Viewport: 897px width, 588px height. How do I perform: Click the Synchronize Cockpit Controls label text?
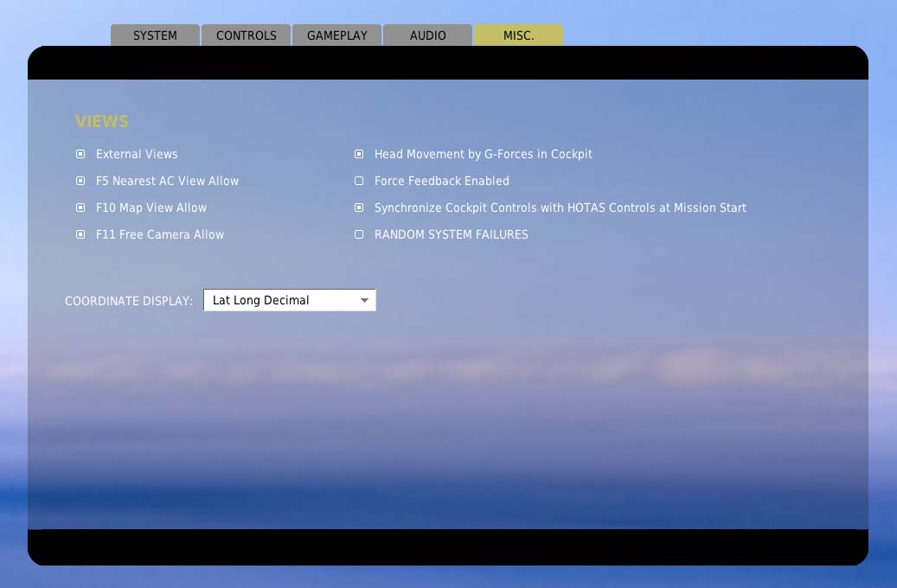(560, 208)
